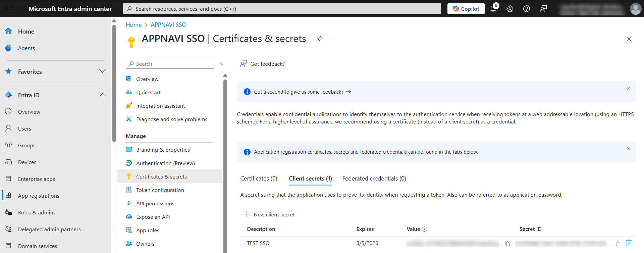Open App registrations
The image size is (644, 253).
(x=39, y=196)
